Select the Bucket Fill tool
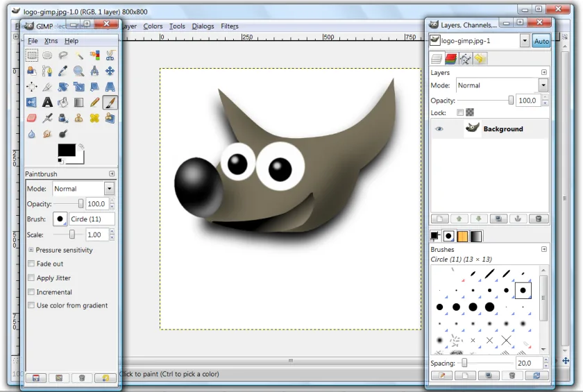 pos(63,102)
